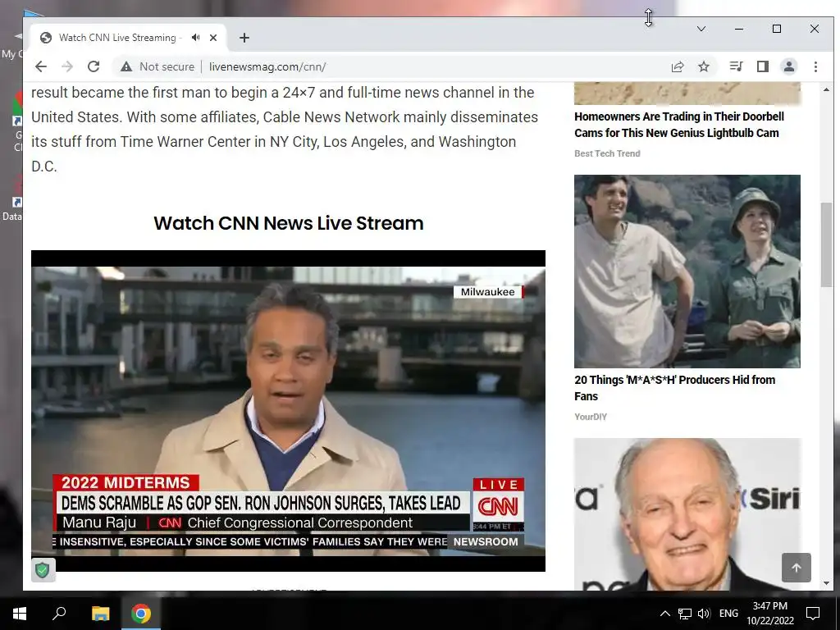Open the clock showing 3:47 PM

[x=769, y=614]
